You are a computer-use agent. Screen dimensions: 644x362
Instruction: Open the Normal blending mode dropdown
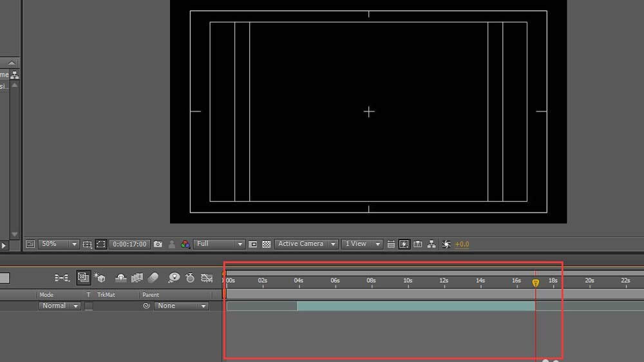point(59,306)
